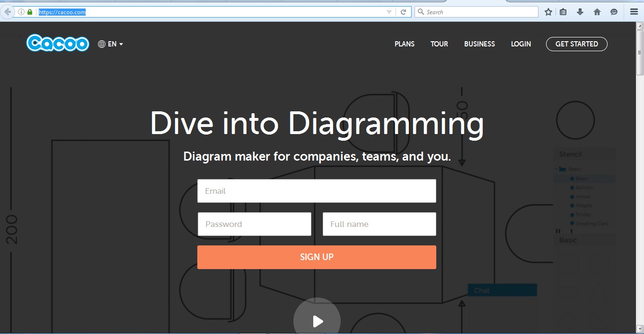644x334 pixels.
Task: Expand the URL bar history dropdown arrow
Action: [389, 12]
